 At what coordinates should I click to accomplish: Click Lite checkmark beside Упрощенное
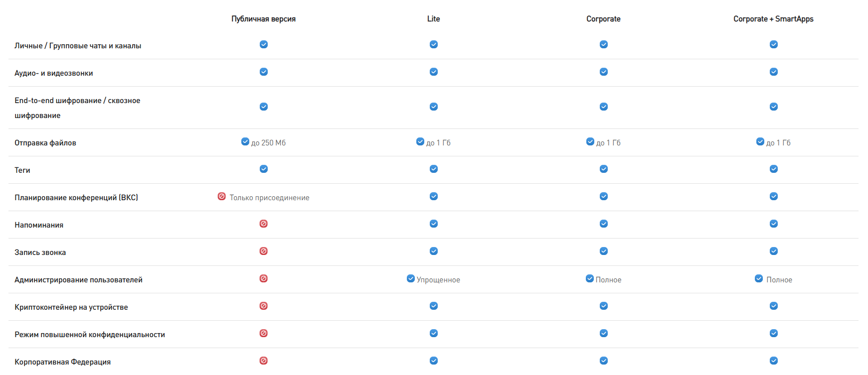411,278
